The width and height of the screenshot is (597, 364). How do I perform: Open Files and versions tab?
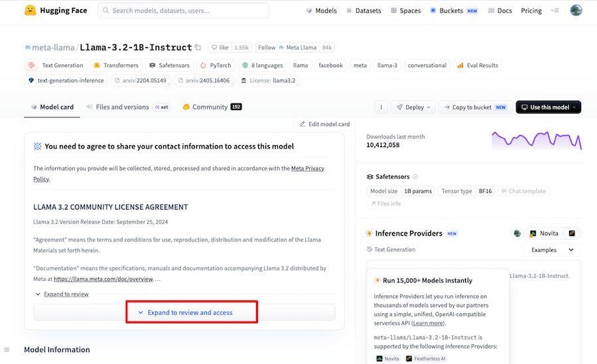point(128,107)
